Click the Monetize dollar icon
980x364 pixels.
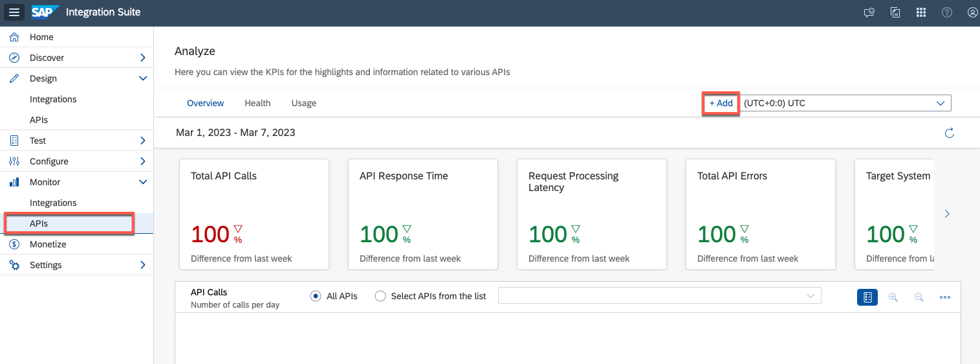click(14, 244)
